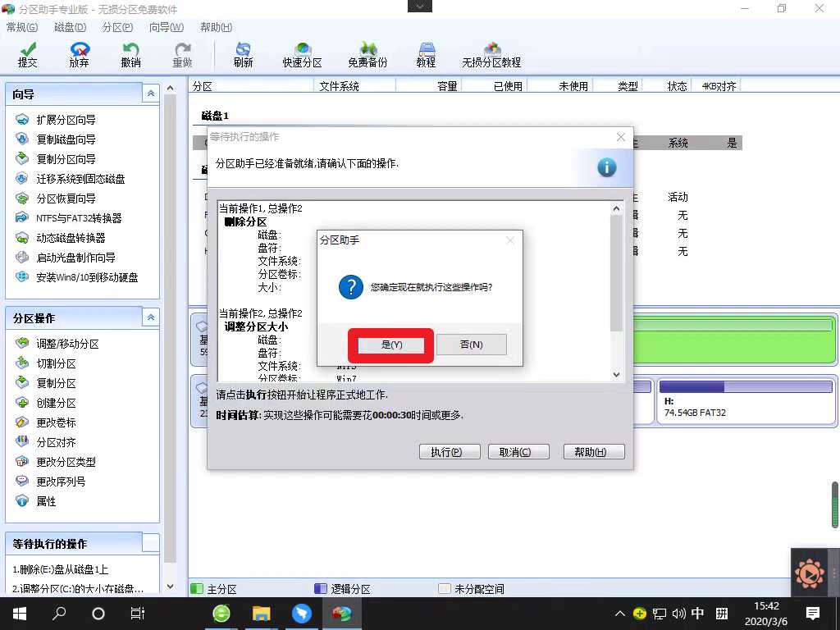Collapse the 向导 panel section
The image size is (840, 630).
150,94
